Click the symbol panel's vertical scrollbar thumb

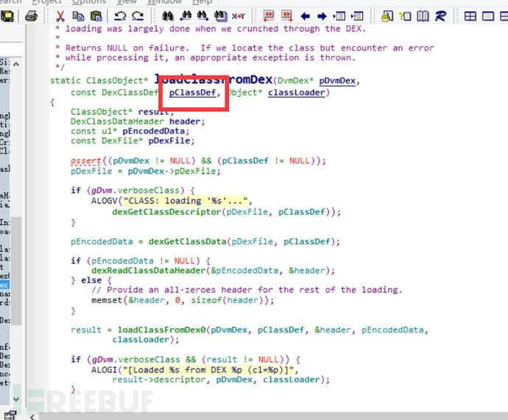tap(16, 271)
